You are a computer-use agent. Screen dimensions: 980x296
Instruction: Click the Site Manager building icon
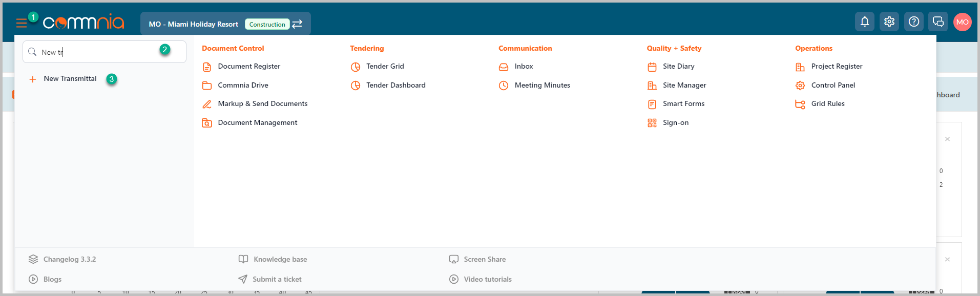coord(652,86)
